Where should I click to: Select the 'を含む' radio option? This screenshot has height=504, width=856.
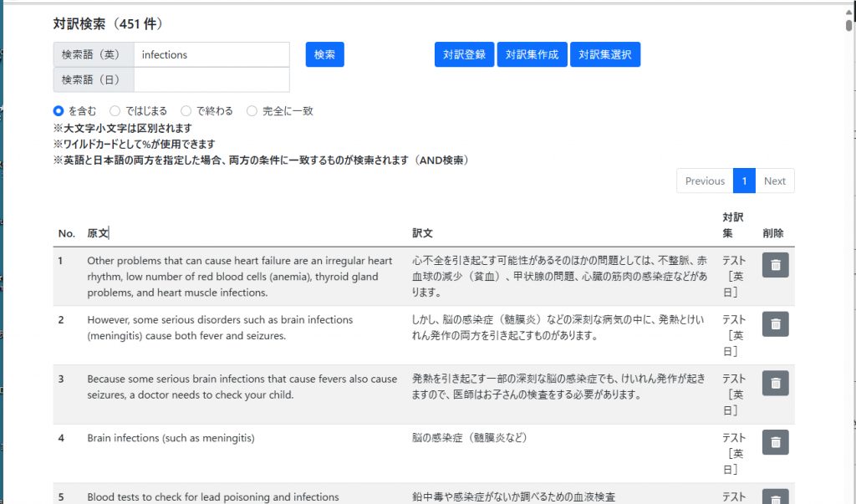click(59, 110)
